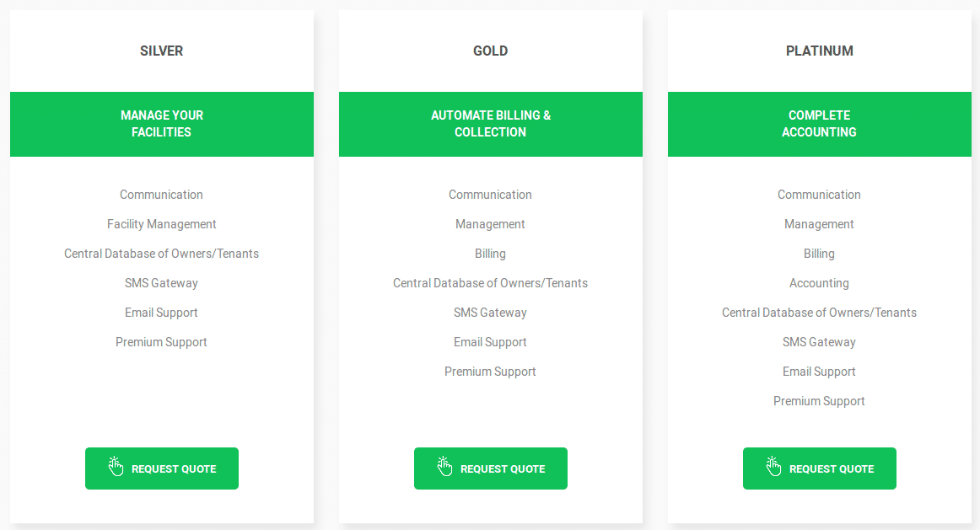
Task: Click Email Support under the Platinum plan
Action: tap(819, 372)
